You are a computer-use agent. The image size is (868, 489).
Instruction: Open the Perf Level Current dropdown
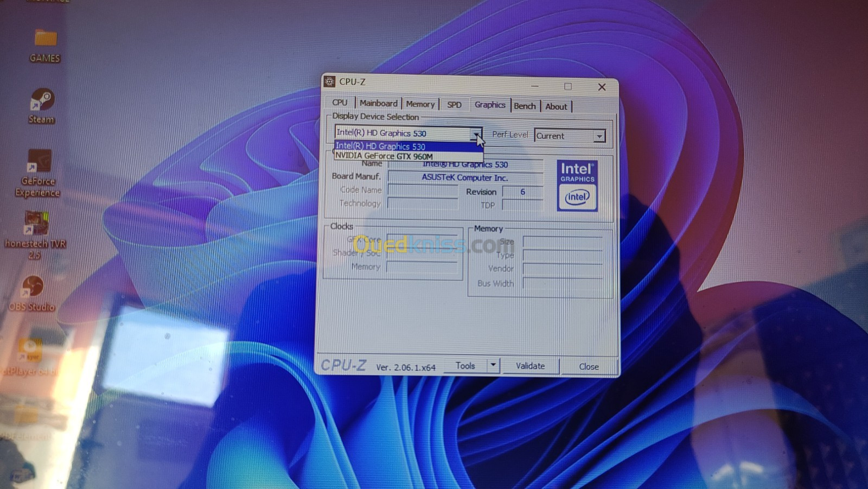(x=570, y=136)
